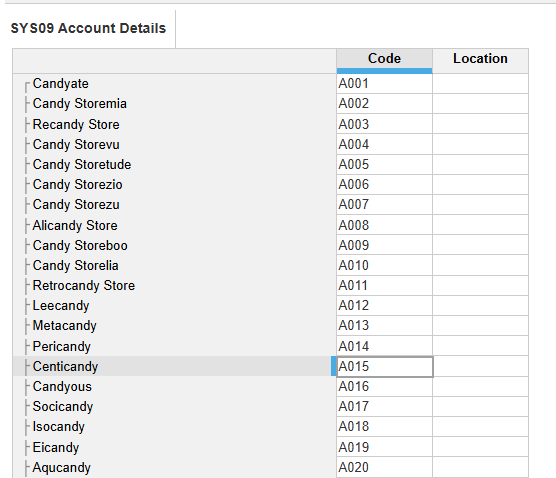Select the Metacandy tree item

coord(65,326)
